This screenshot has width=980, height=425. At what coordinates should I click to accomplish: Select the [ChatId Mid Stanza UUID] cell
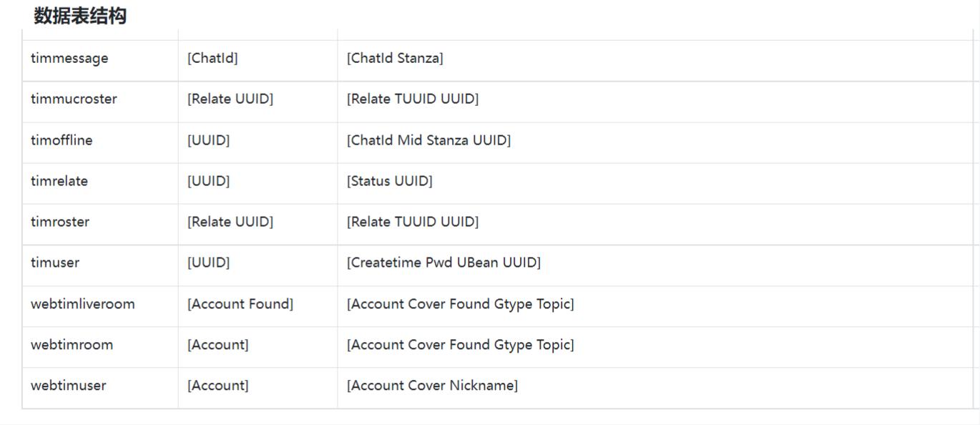click(x=428, y=140)
